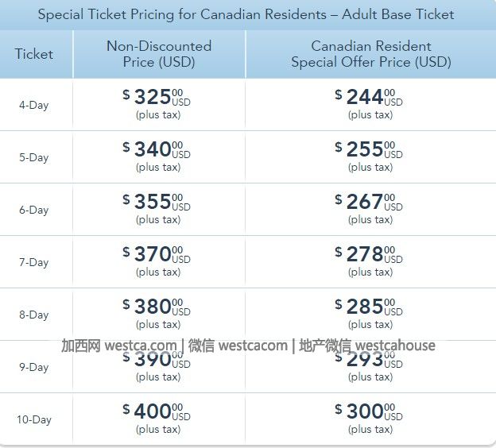Image resolution: width=496 pixels, height=448 pixels.
Task: Select the Ticket column header
Action: tap(34, 54)
